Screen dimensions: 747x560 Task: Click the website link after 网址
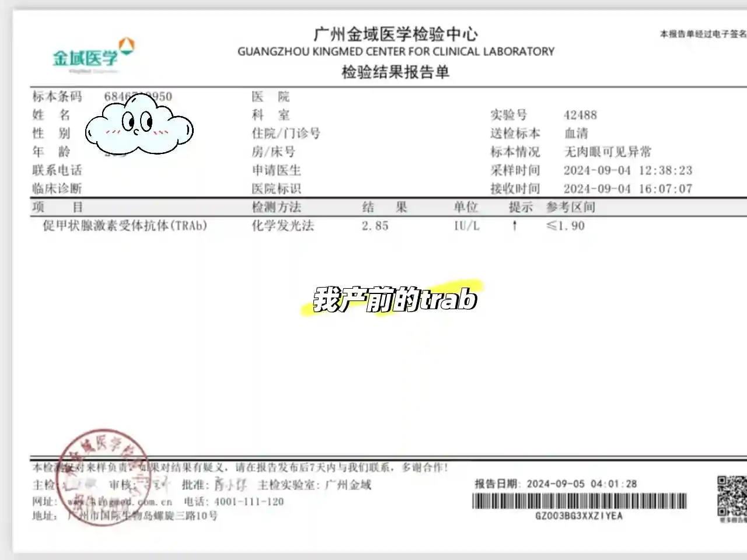(x=120, y=502)
